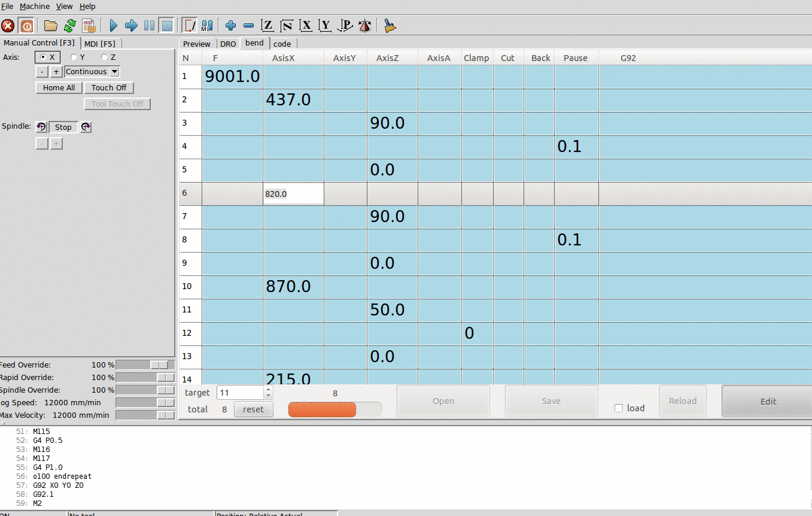Switch to MDI [F5] tab
This screenshot has height=516, width=812.
100,44
